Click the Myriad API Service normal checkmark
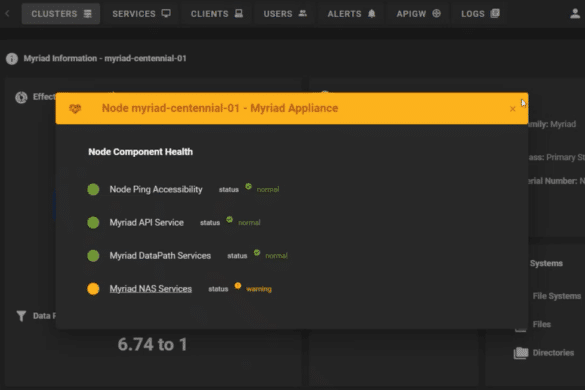 click(229, 219)
